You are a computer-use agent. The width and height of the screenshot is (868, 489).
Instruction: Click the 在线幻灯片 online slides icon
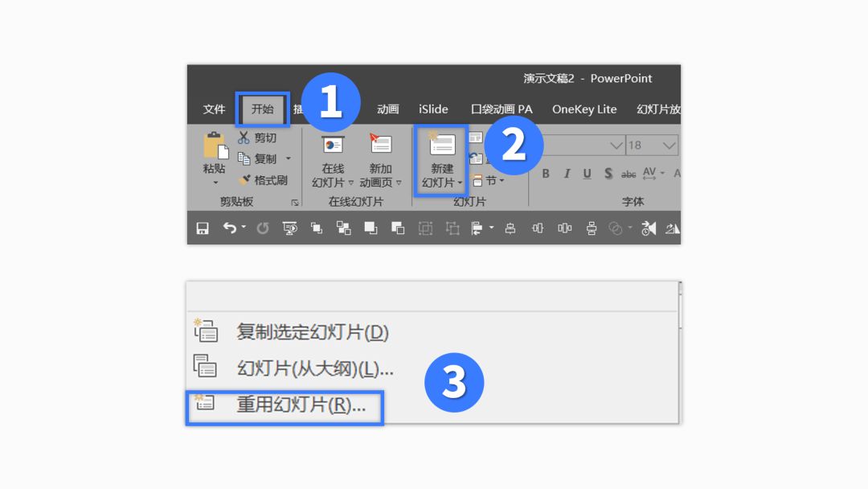333,145
